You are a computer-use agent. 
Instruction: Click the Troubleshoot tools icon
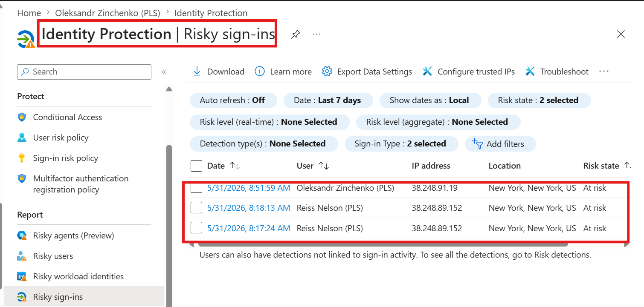coord(530,72)
